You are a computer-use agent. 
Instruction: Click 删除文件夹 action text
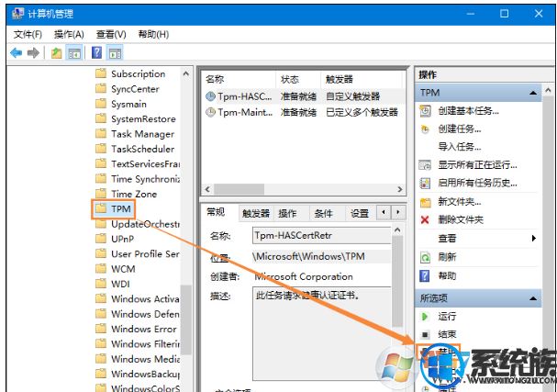[461, 220]
